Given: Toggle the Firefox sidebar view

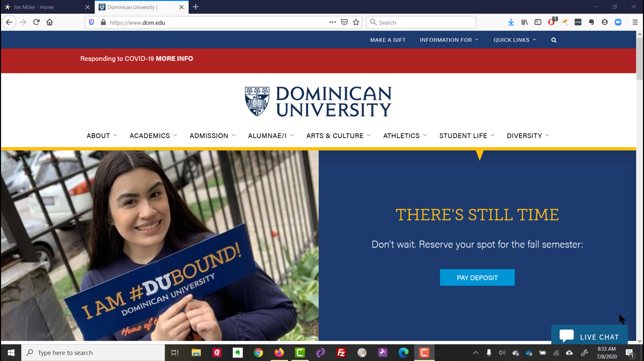Looking at the screenshot, I should tap(538, 22).
